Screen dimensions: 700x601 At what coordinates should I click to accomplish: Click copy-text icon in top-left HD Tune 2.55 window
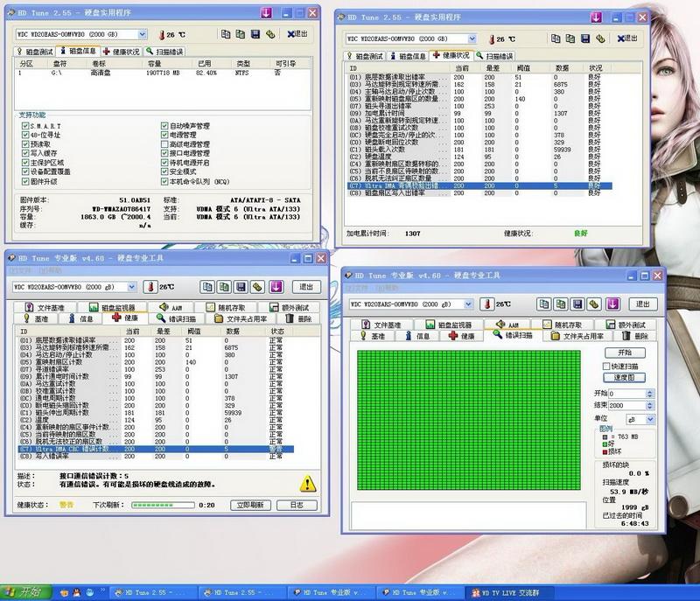pos(226,34)
